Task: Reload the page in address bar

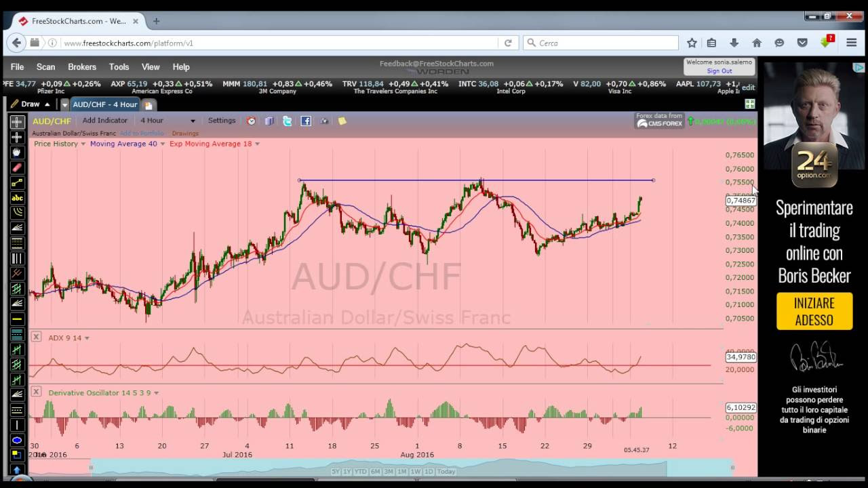Action: click(507, 43)
